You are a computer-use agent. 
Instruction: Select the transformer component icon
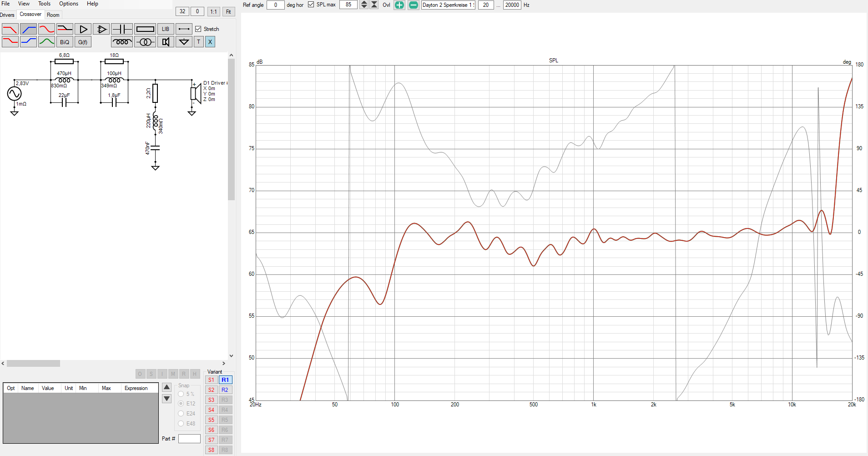(x=145, y=42)
